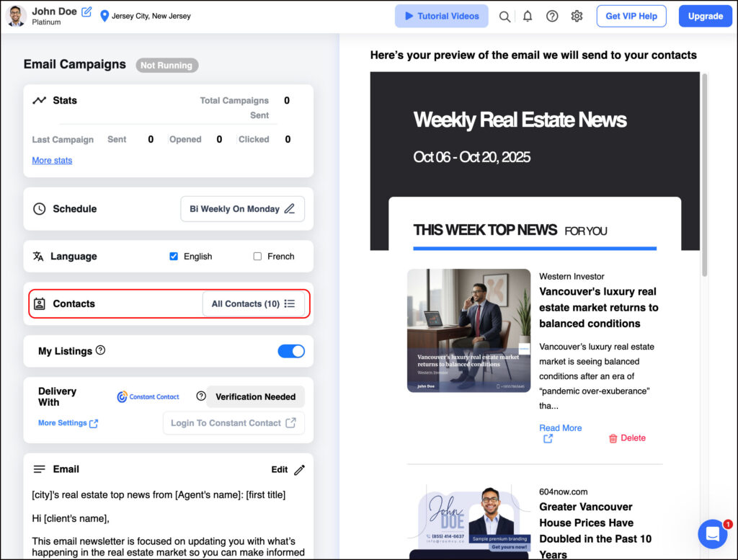
Task: Toggle the My Listings switch off
Action: click(291, 351)
